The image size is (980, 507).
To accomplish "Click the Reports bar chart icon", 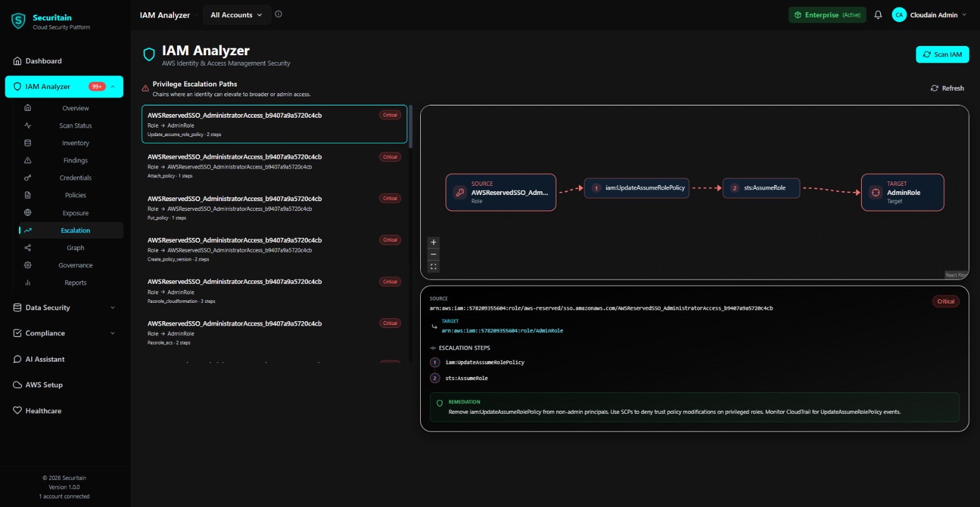I will point(28,283).
